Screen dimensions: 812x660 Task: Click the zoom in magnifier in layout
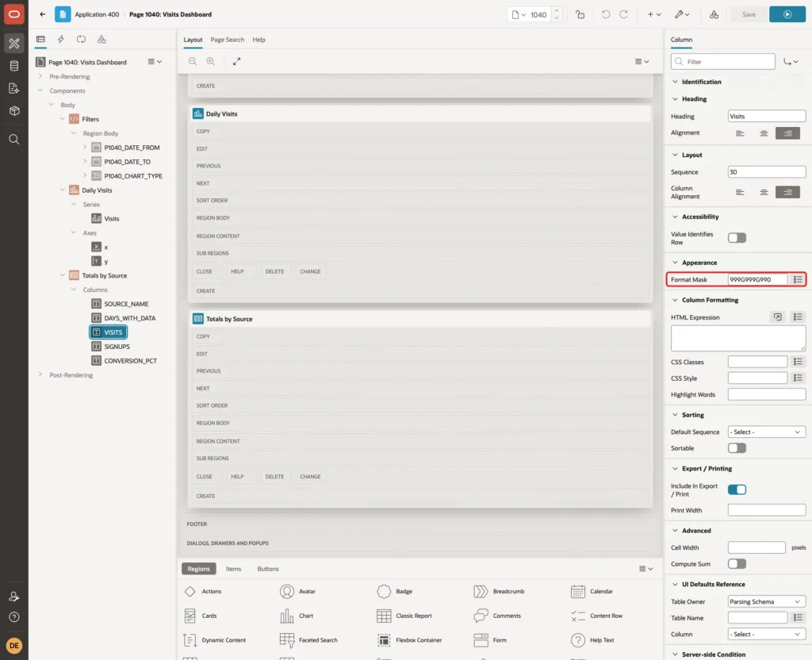211,61
